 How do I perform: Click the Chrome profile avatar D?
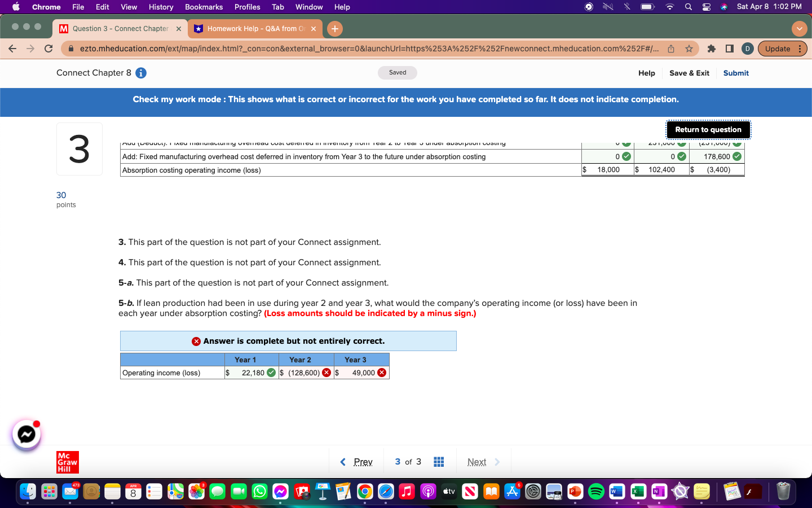point(747,49)
